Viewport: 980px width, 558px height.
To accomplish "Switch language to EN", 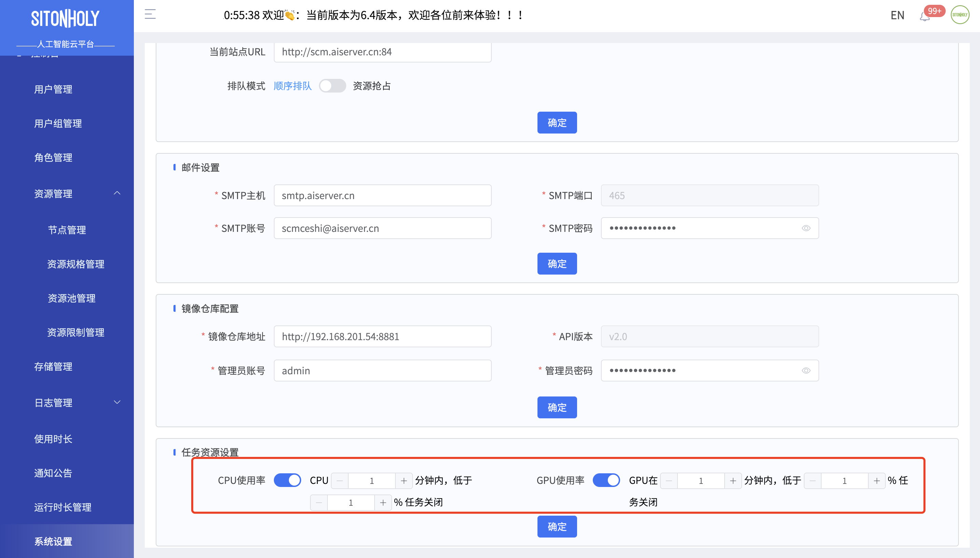I will pyautogui.click(x=897, y=15).
